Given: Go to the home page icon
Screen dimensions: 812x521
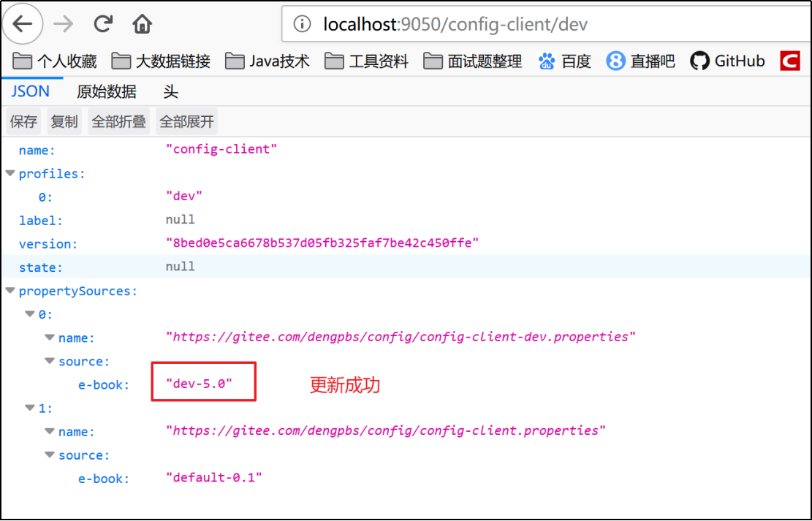Looking at the screenshot, I should tap(142, 24).
